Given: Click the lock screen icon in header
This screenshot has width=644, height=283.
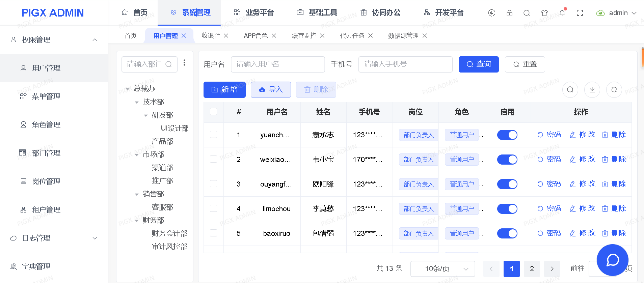Looking at the screenshot, I should coord(509,13).
